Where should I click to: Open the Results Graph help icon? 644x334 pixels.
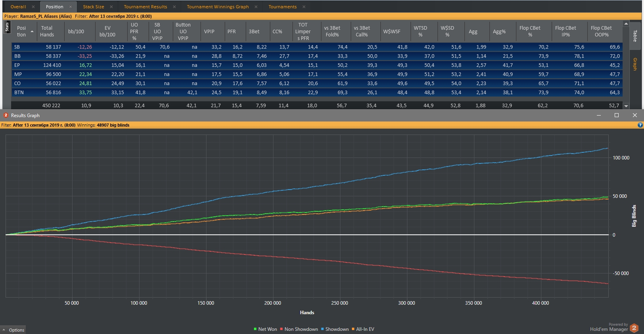640,125
